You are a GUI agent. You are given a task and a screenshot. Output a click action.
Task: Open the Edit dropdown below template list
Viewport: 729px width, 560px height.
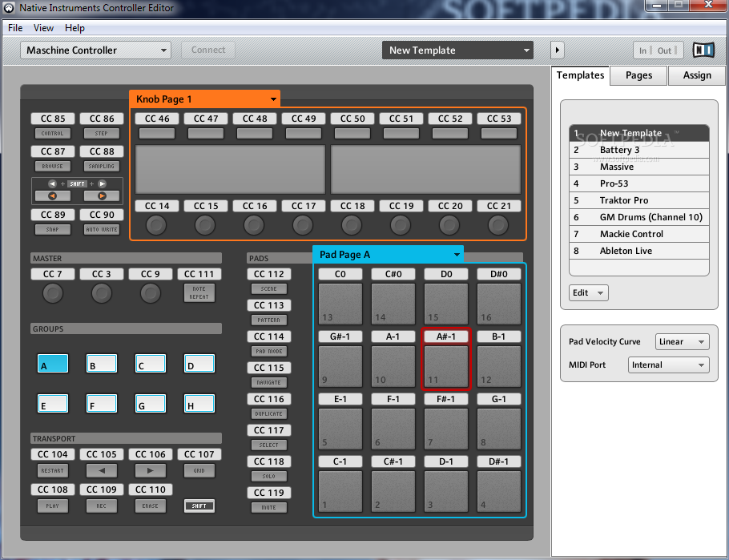coord(588,292)
